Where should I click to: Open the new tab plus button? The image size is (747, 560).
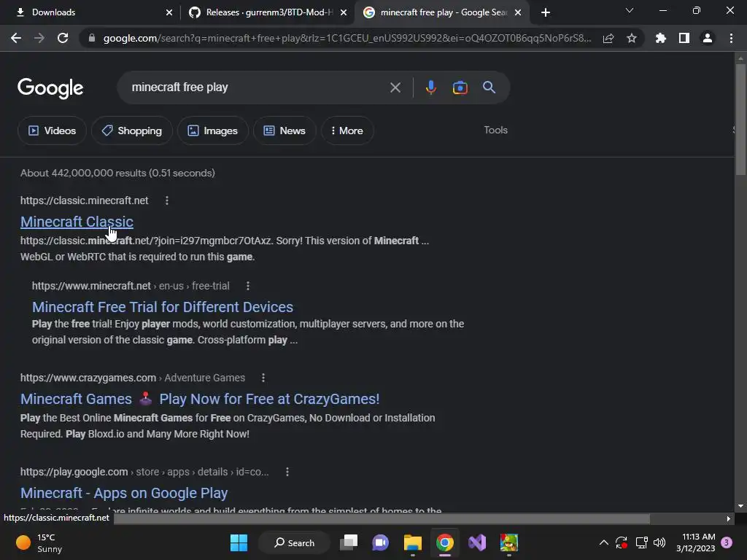click(x=546, y=12)
